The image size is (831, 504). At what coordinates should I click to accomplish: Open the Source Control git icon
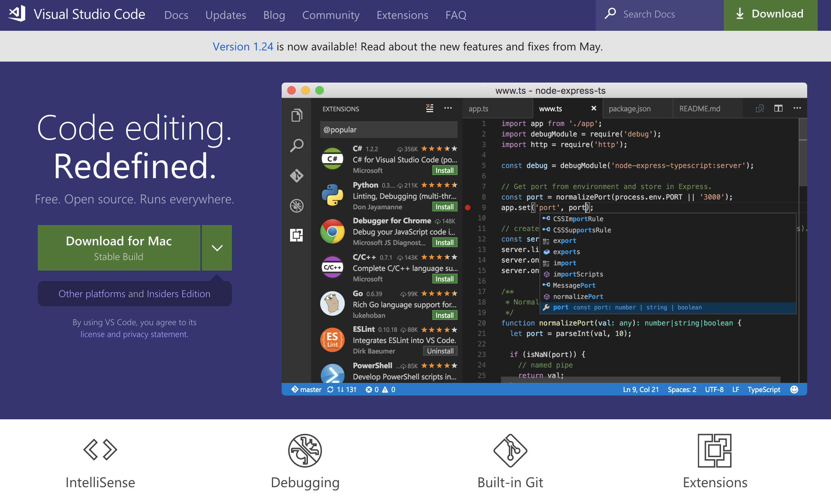coord(297,176)
